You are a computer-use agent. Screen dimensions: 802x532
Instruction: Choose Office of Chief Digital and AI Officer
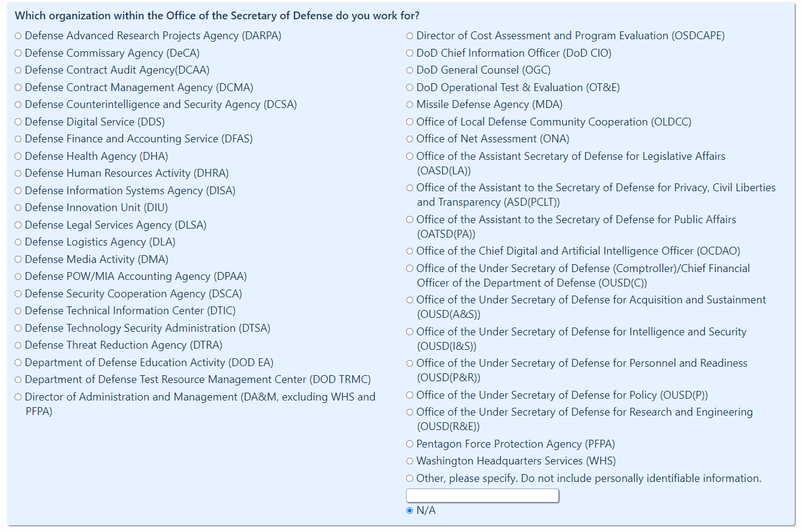tap(410, 252)
